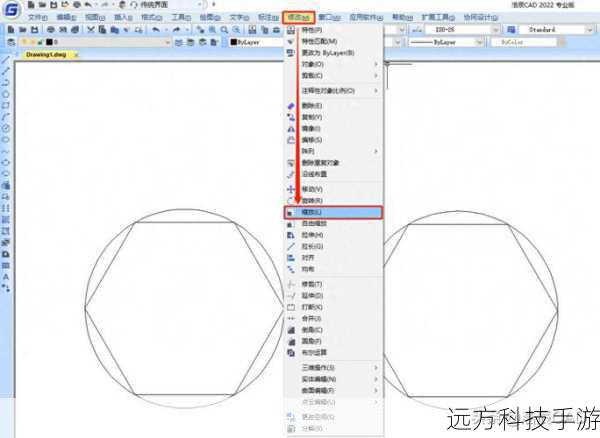Select the Arc tool in draw toolbar
Image resolution: width=600 pixels, height=438 pixels.
click(x=6, y=117)
